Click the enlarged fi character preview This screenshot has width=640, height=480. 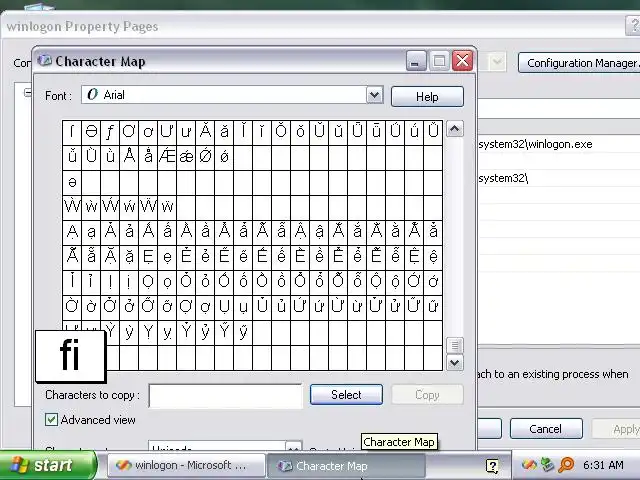(70, 356)
